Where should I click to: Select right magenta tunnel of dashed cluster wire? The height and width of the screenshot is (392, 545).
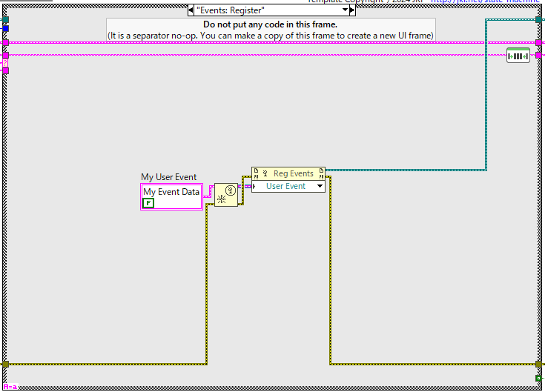pyautogui.click(x=539, y=43)
